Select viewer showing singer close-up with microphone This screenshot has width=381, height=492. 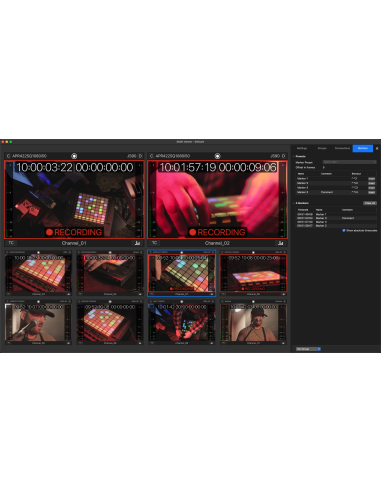[x=38, y=322]
